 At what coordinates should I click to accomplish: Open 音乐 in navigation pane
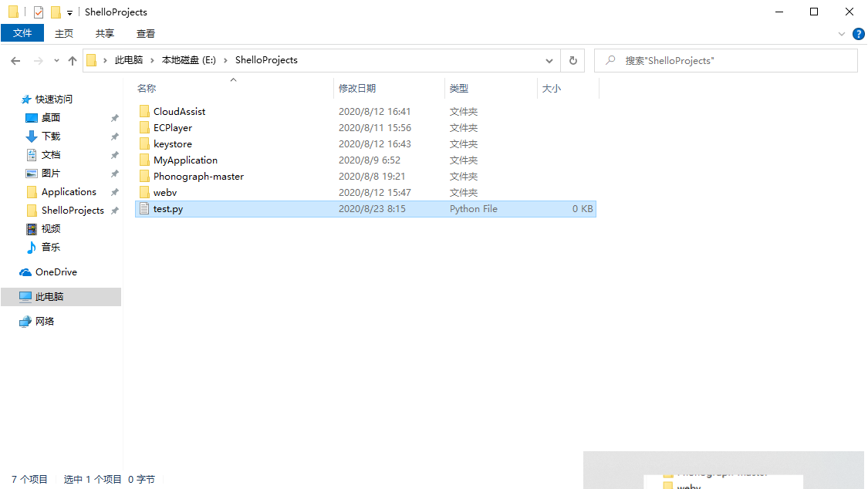50,248
